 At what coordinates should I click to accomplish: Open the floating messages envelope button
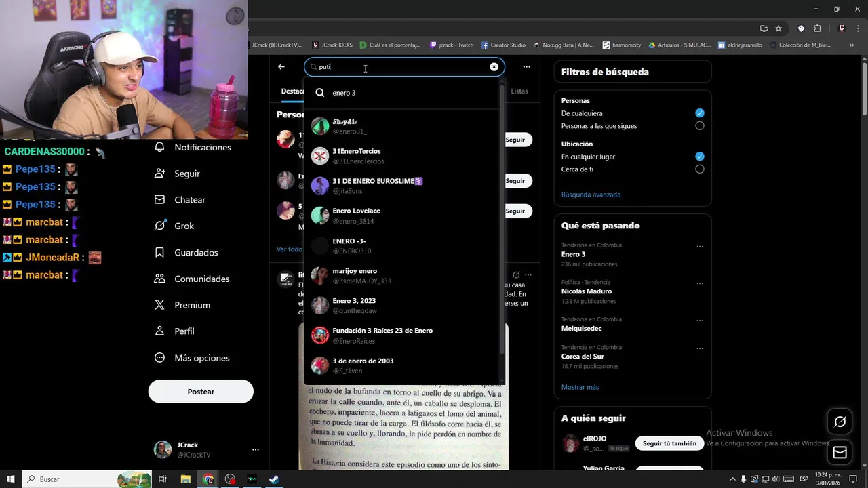point(840,452)
